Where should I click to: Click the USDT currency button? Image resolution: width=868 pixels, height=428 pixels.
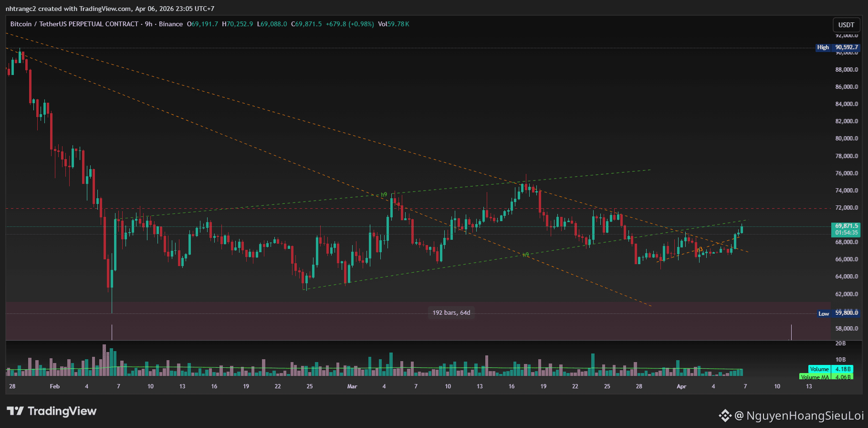846,25
